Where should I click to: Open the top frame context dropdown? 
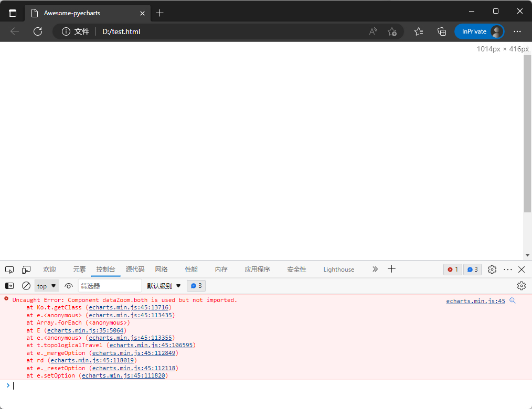(46, 286)
